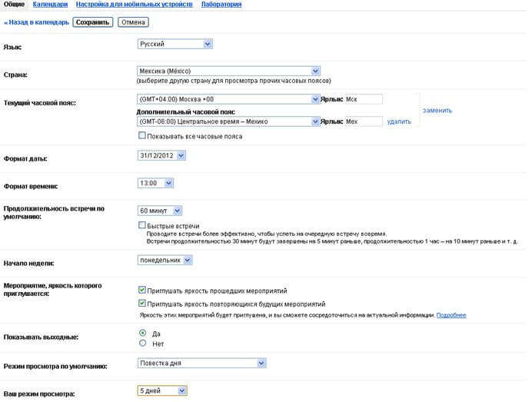
Task: Toggle the Быстрые встречи checkbox
Action: tap(141, 225)
